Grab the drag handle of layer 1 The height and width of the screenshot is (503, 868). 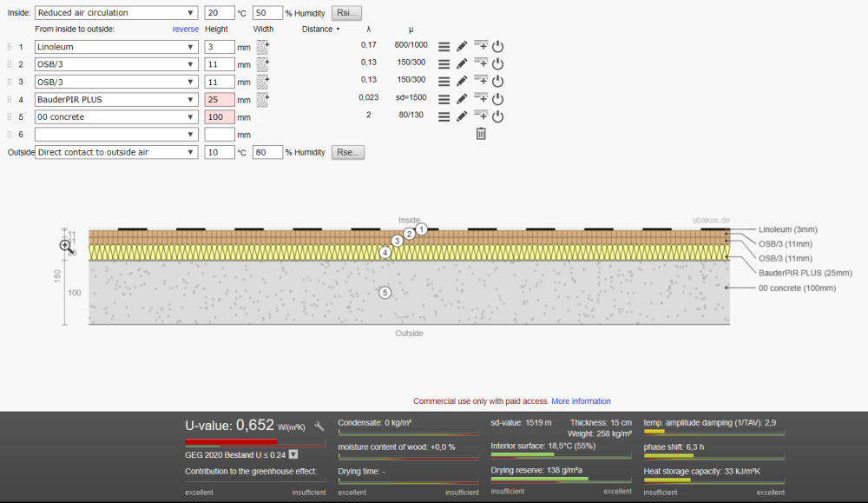click(x=10, y=47)
